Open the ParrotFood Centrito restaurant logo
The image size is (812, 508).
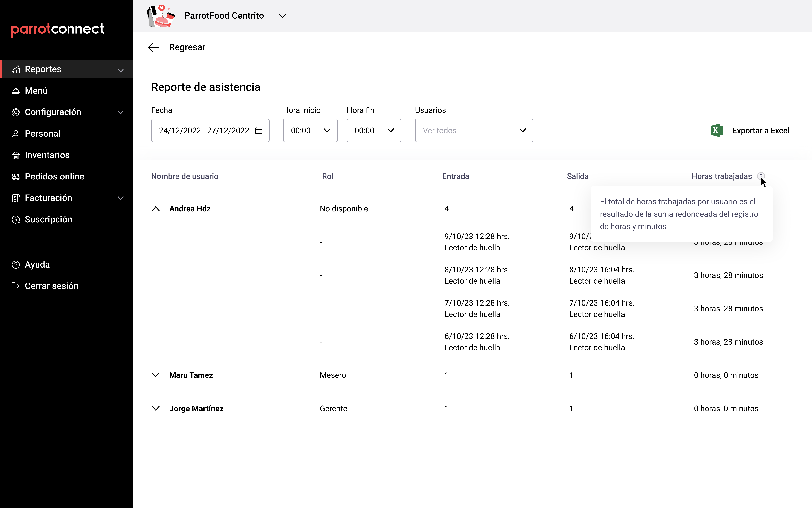pyautogui.click(x=161, y=16)
